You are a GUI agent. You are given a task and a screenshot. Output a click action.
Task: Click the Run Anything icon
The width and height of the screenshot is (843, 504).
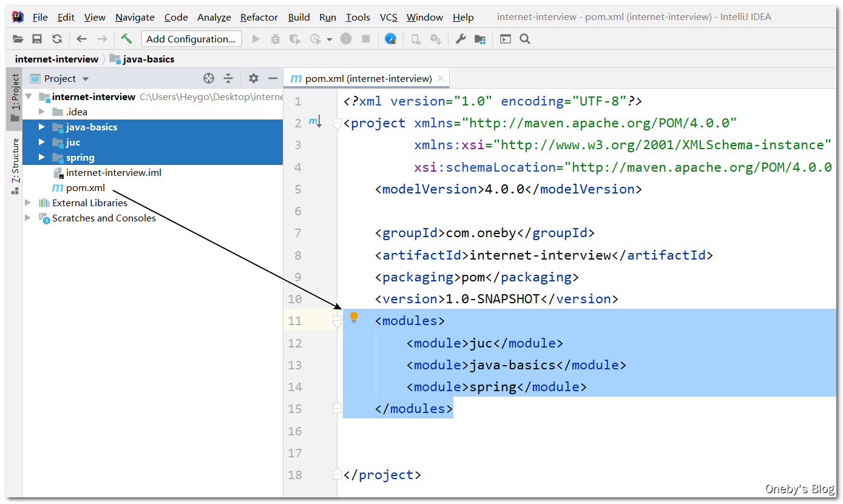506,39
